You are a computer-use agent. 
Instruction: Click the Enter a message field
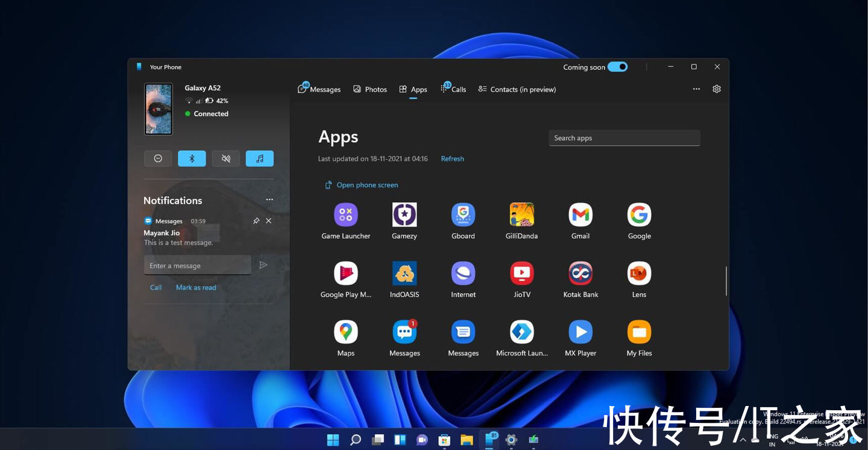tap(198, 265)
